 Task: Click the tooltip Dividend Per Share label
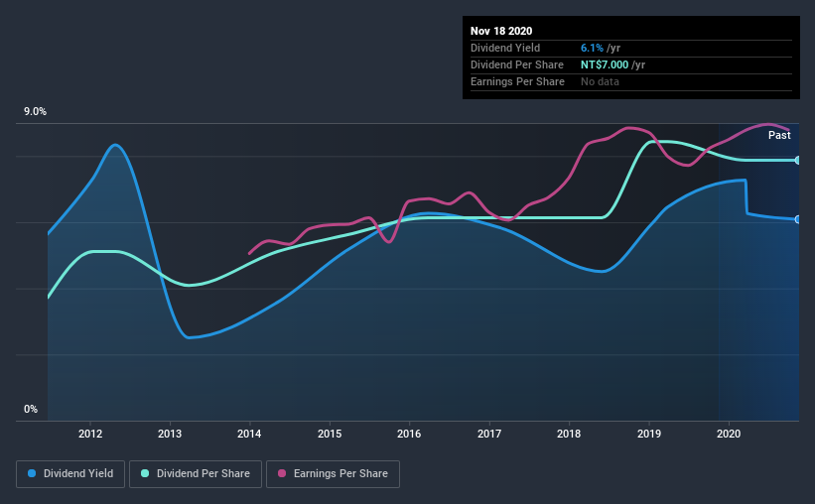516,64
